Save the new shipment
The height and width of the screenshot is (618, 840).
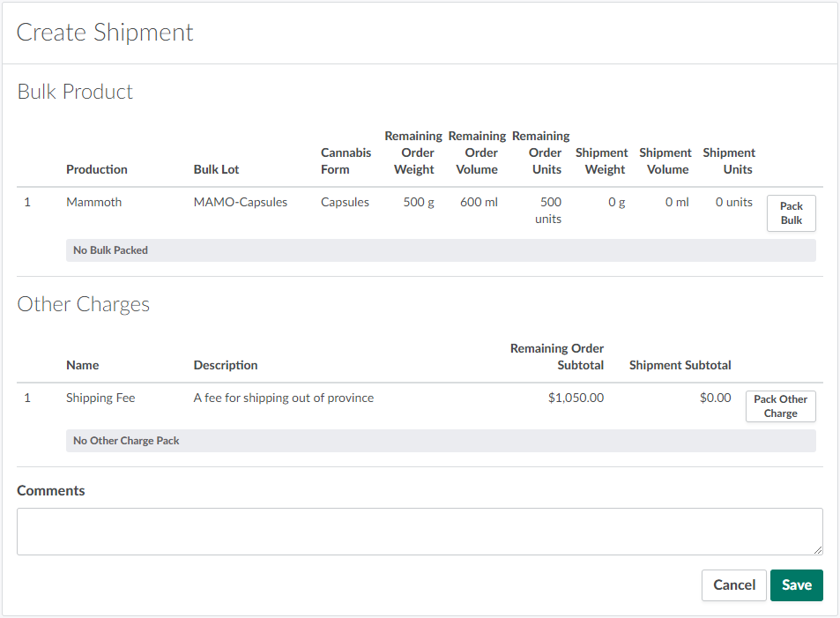(x=796, y=585)
